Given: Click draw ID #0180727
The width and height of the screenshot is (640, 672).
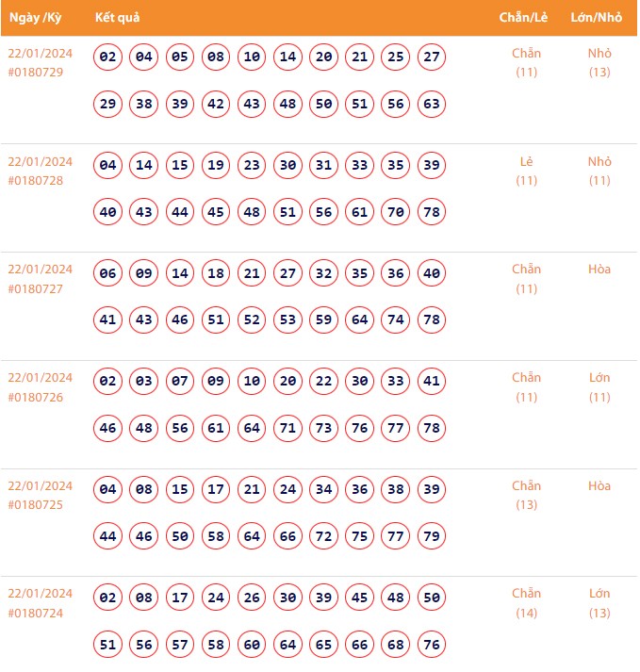Looking at the screenshot, I should click(x=35, y=288).
